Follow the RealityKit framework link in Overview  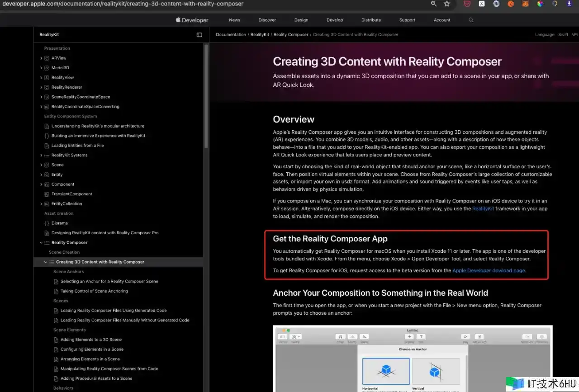coord(483,209)
